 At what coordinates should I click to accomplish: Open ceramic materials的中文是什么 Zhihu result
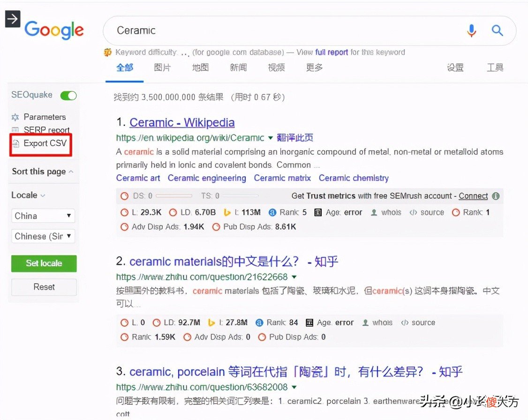[x=234, y=262]
